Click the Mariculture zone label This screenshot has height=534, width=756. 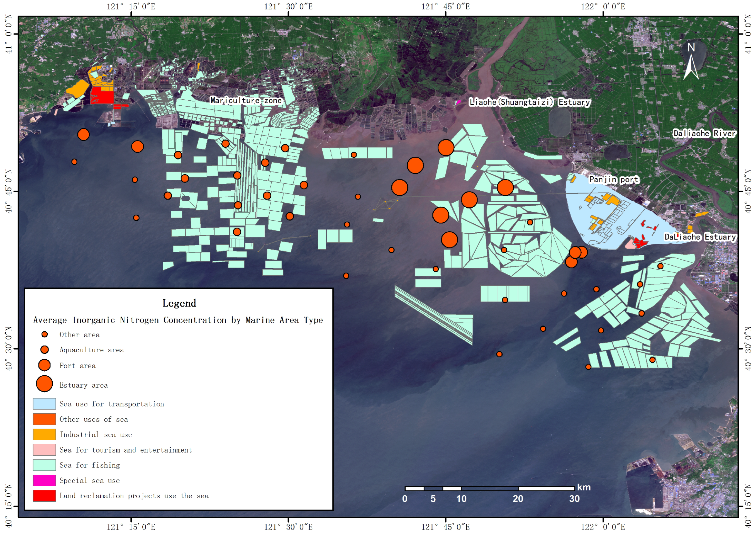pyautogui.click(x=246, y=100)
